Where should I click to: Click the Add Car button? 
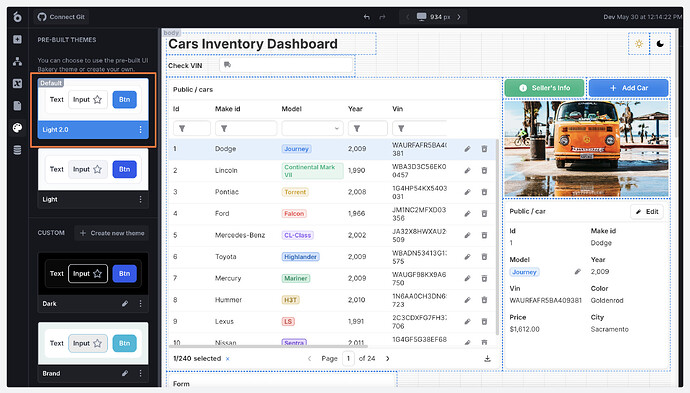tap(628, 88)
